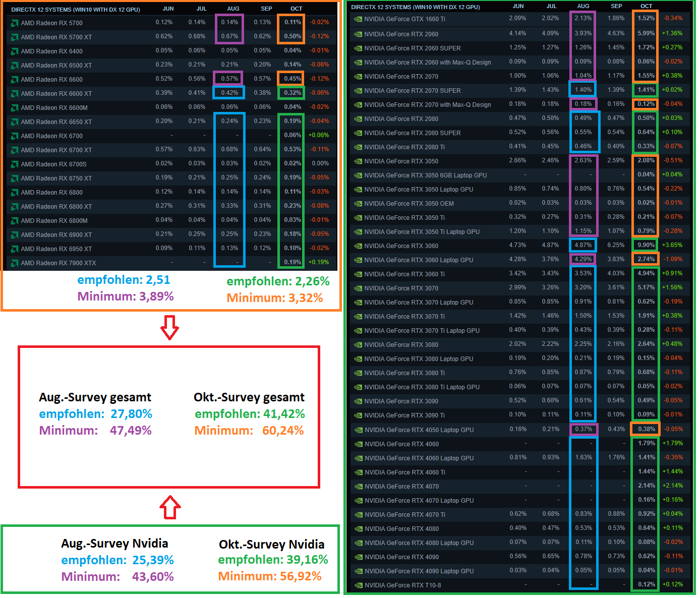The height and width of the screenshot is (598, 700).
Task: Click the NVIDIA logo beside GeForce RTX 3050
Action: [x=358, y=161]
